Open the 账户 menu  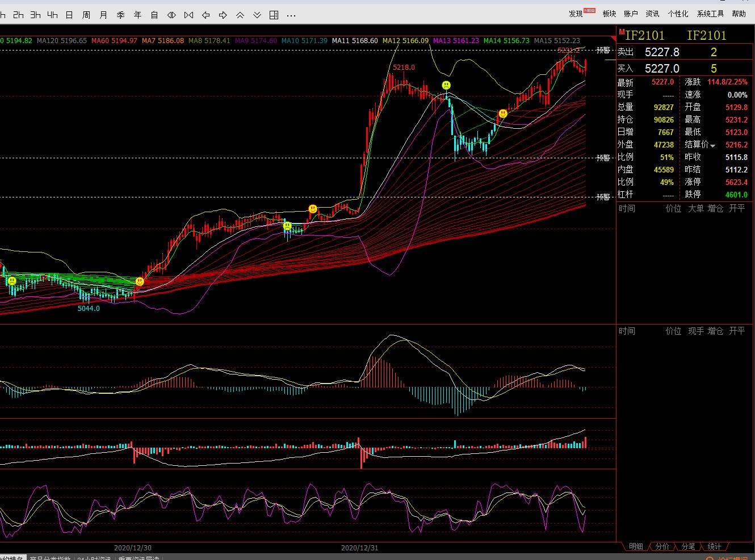[x=631, y=14]
